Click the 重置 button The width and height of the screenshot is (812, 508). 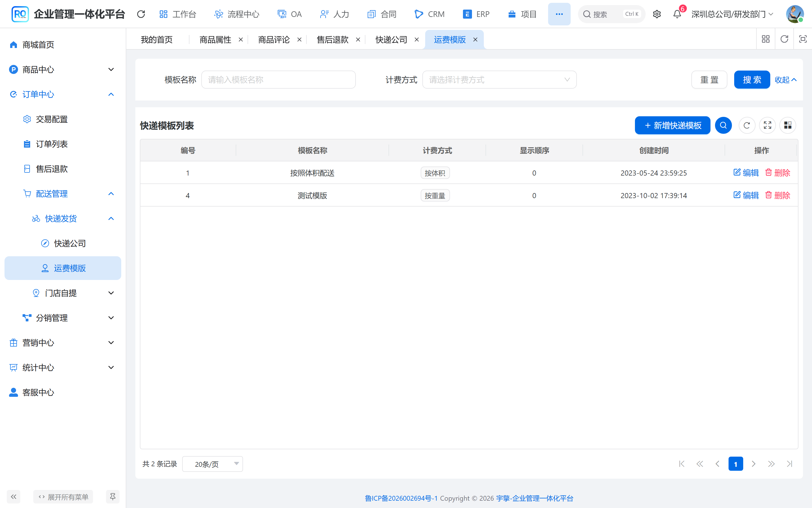click(709, 80)
